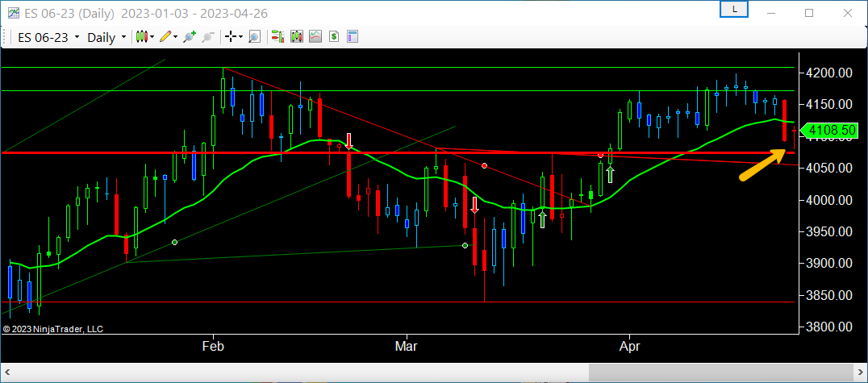
Task: Minimize the chart window
Action: click(770, 13)
